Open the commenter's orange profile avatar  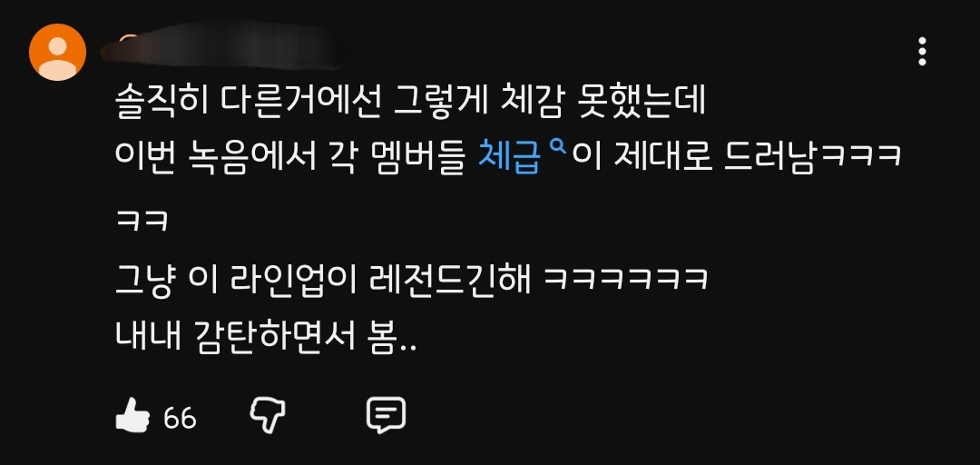point(57,52)
